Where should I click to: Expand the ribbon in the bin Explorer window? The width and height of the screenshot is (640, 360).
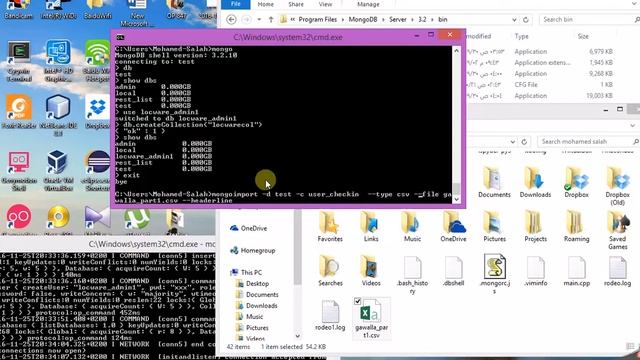(634, 4)
